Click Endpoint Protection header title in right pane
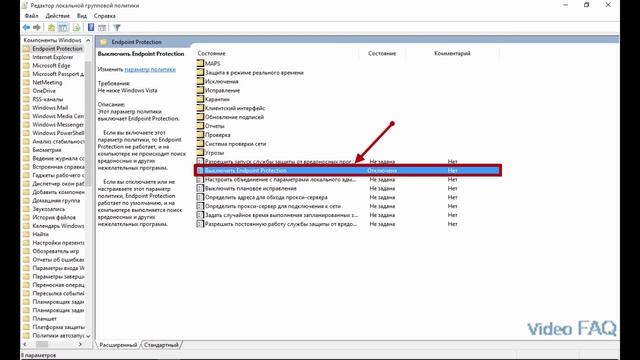 pos(136,42)
